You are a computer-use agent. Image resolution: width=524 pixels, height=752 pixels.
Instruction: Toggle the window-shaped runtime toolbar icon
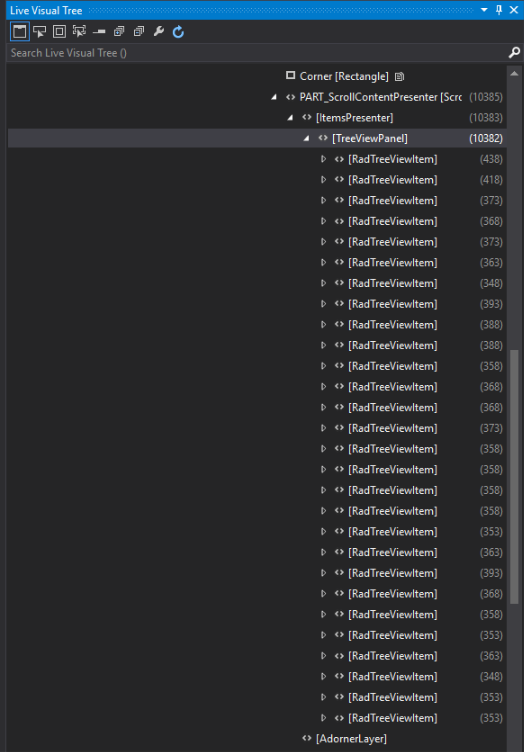point(20,32)
